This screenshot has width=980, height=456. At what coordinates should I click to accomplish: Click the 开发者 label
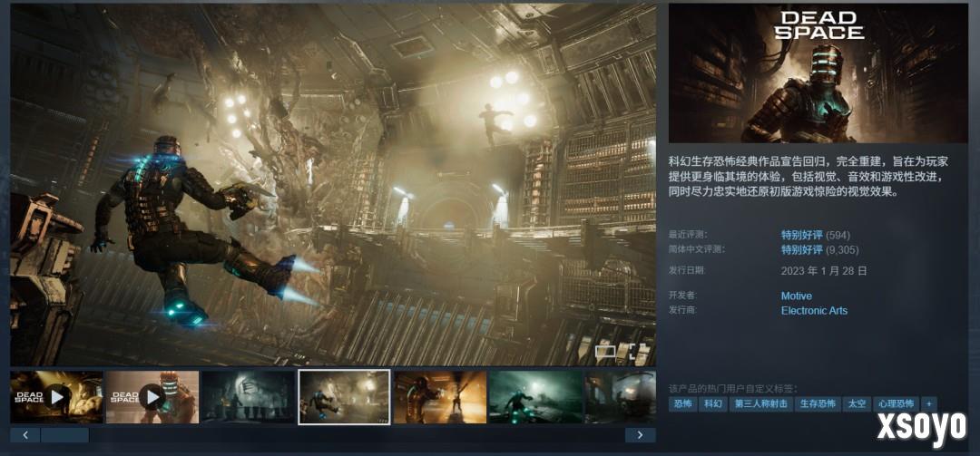[x=682, y=296]
